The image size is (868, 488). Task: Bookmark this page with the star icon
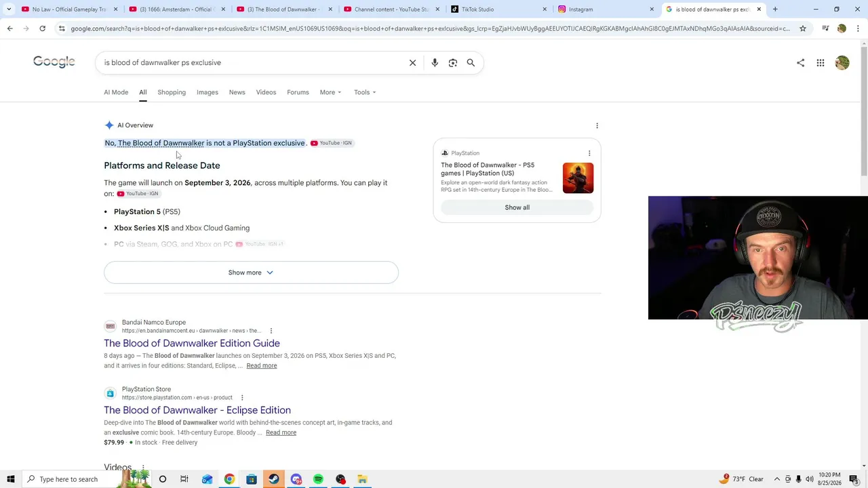pyautogui.click(x=803, y=28)
